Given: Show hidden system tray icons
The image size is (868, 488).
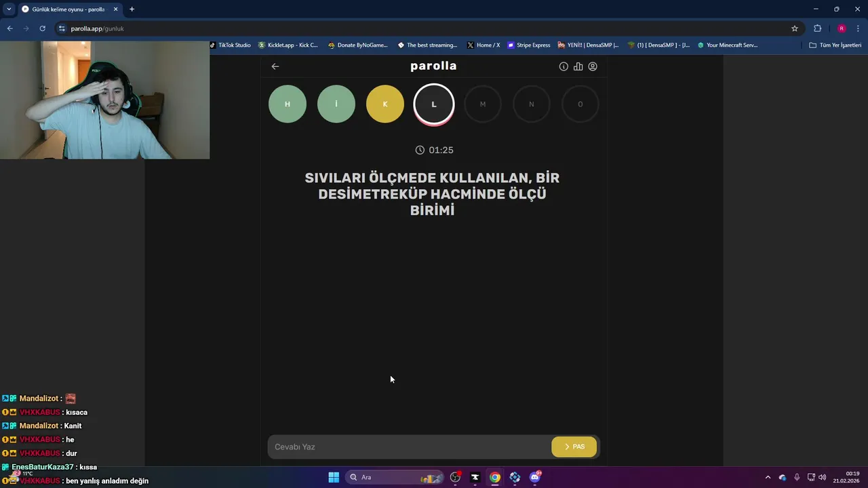Looking at the screenshot, I should click(768, 477).
